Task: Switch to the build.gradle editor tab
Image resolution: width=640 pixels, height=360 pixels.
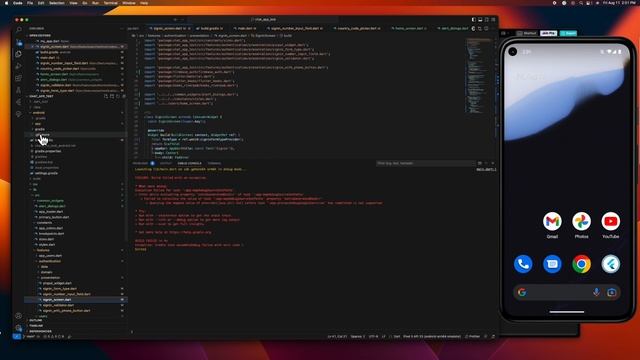Action: point(211,29)
